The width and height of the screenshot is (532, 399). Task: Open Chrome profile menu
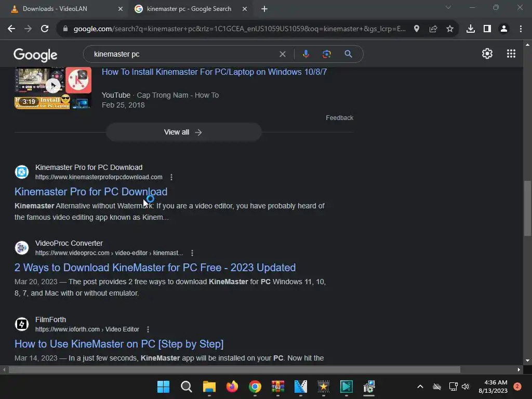pyautogui.click(x=504, y=29)
